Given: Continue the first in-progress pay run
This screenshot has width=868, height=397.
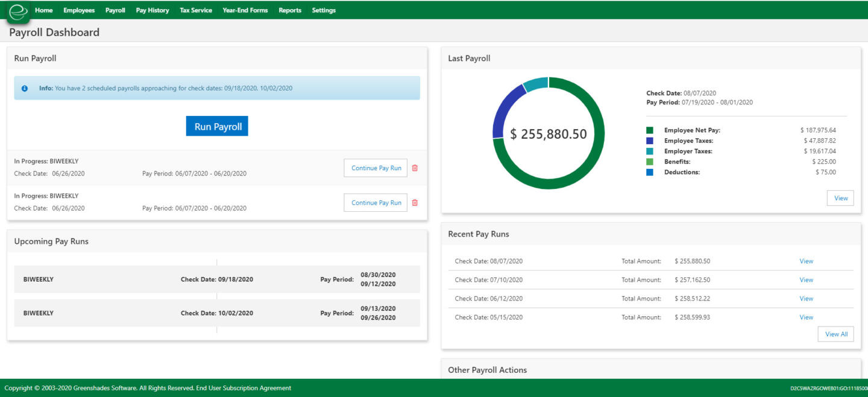Looking at the screenshot, I should [x=376, y=168].
